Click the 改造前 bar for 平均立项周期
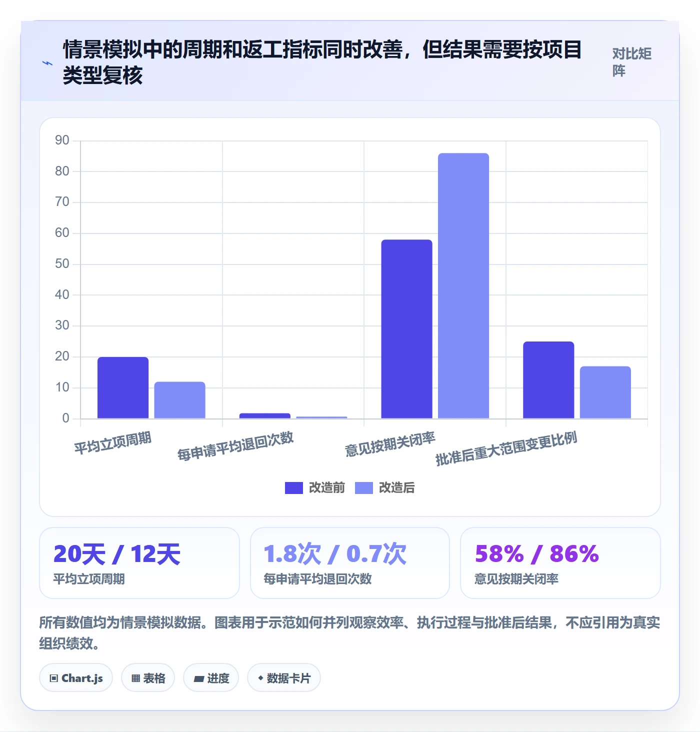Viewport: 700px width, 732px height. [123, 387]
